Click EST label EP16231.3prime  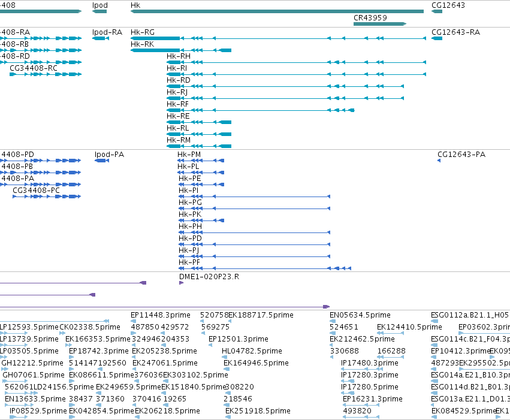tap(373, 399)
